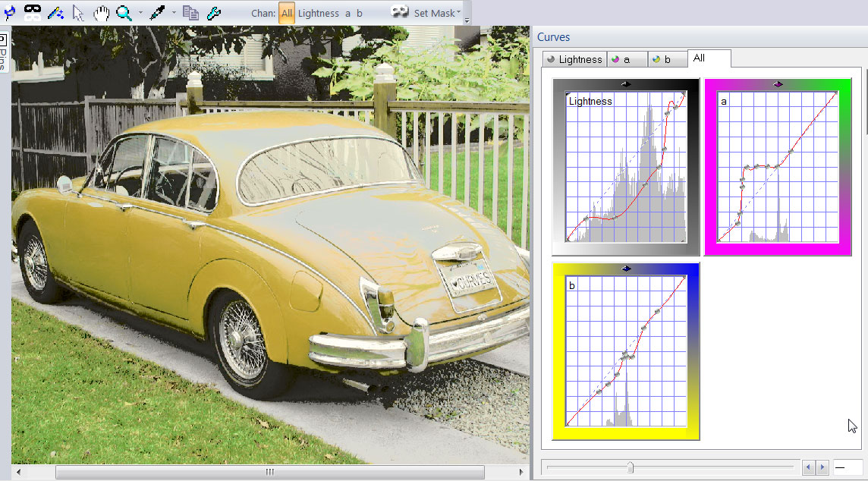Click the image scrollbar left arrow

coord(19,472)
